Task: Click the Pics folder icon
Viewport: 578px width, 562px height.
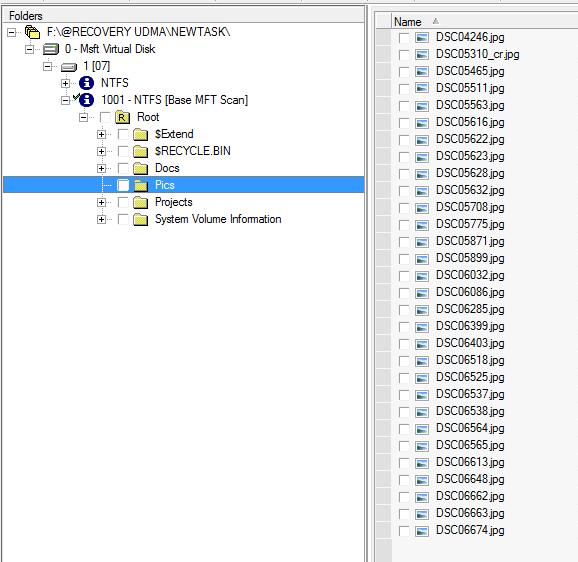Action: point(140,185)
